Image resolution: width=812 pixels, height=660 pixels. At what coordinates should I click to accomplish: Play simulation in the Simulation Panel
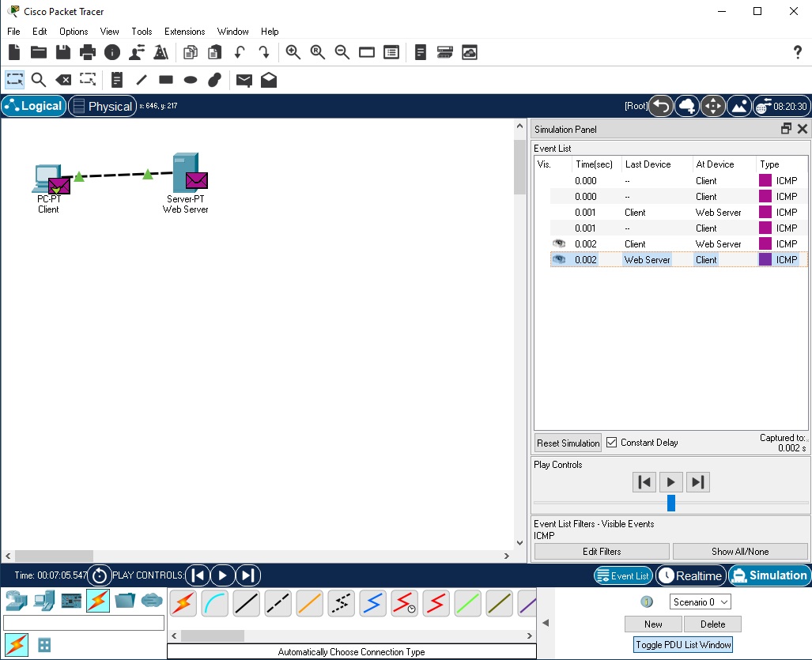point(670,482)
